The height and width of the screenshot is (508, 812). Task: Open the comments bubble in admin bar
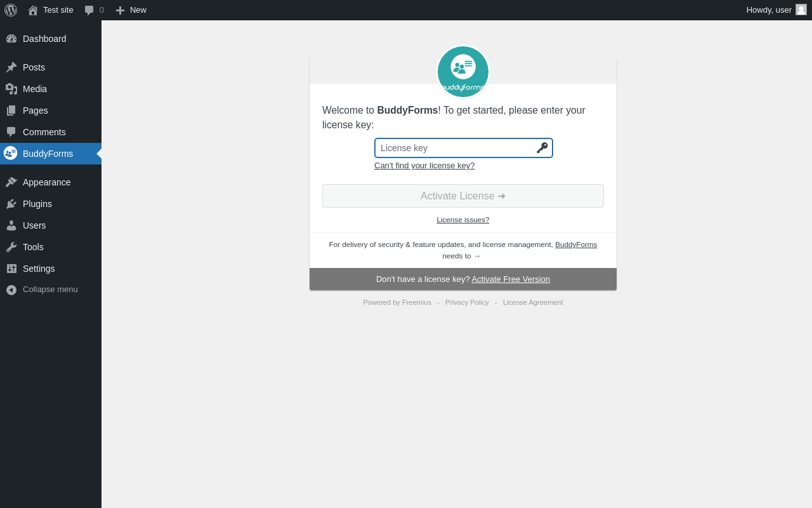[89, 10]
